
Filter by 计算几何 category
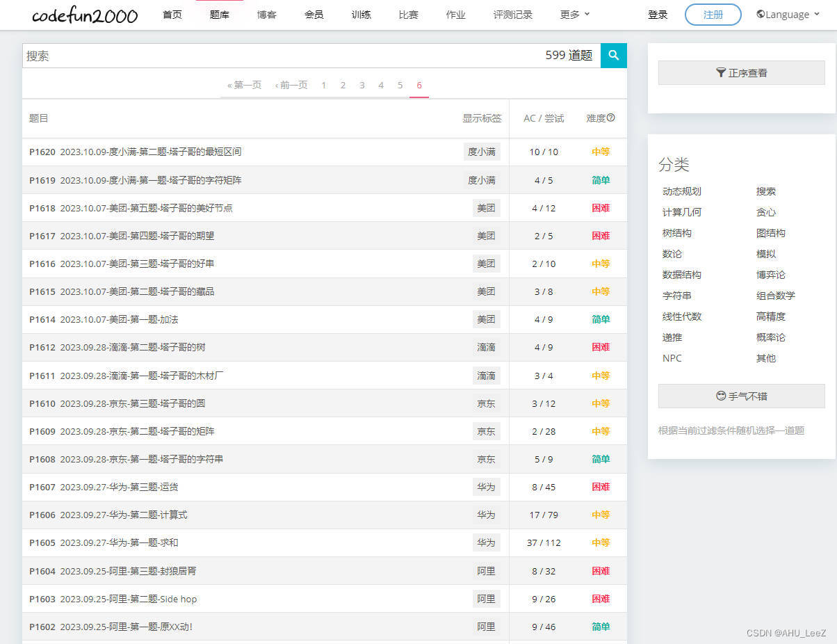tap(682, 212)
